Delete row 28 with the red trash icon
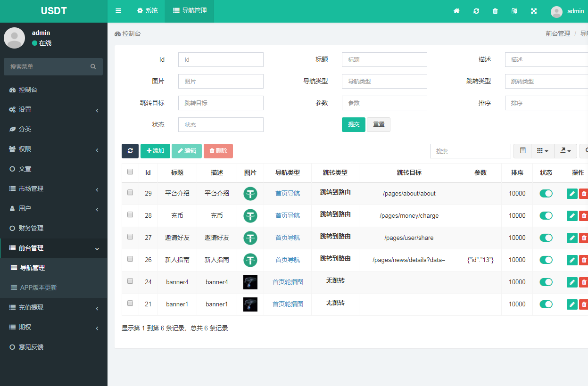This screenshot has width=588, height=386. click(x=584, y=215)
